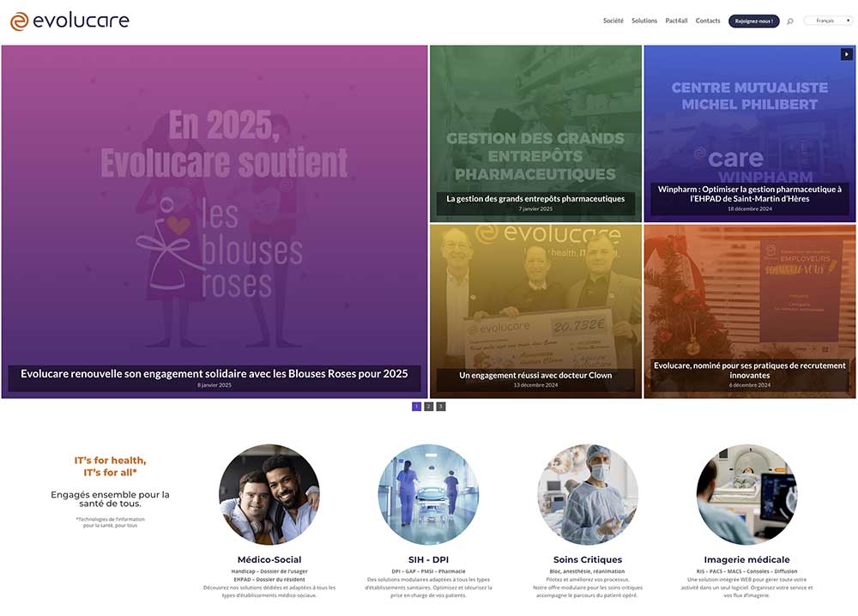Open the SIH - DPI heading link
The image size is (858, 616).
click(x=428, y=559)
